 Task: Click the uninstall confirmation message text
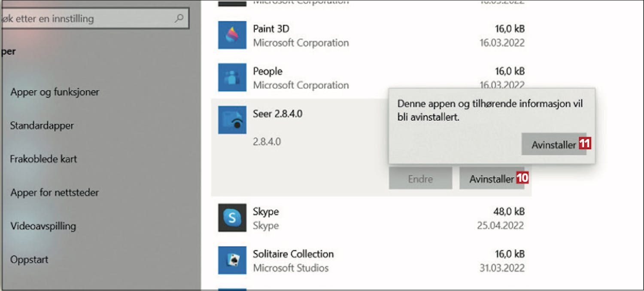pyautogui.click(x=490, y=110)
